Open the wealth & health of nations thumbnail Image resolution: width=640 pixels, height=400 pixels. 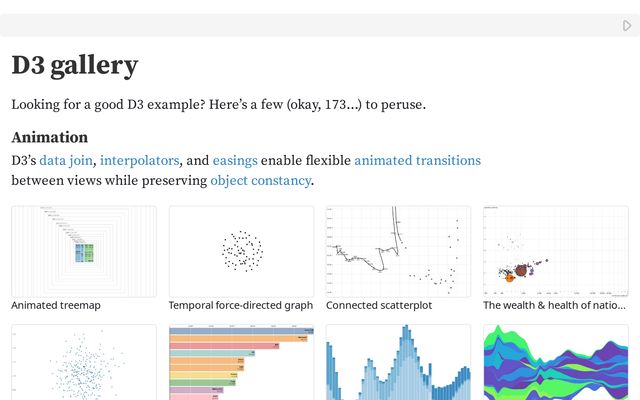point(556,251)
